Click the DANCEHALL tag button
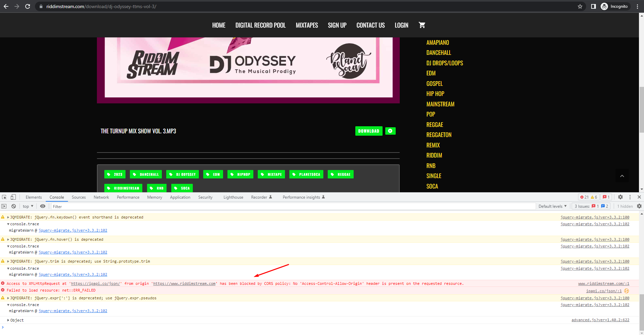The height and width of the screenshot is (335, 644). [x=146, y=174]
